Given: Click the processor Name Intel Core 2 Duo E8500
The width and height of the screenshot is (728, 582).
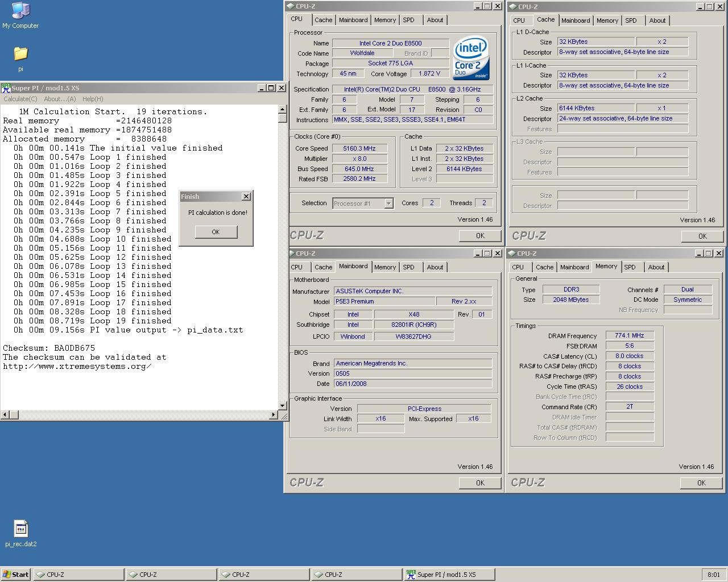Looking at the screenshot, I should 391,43.
